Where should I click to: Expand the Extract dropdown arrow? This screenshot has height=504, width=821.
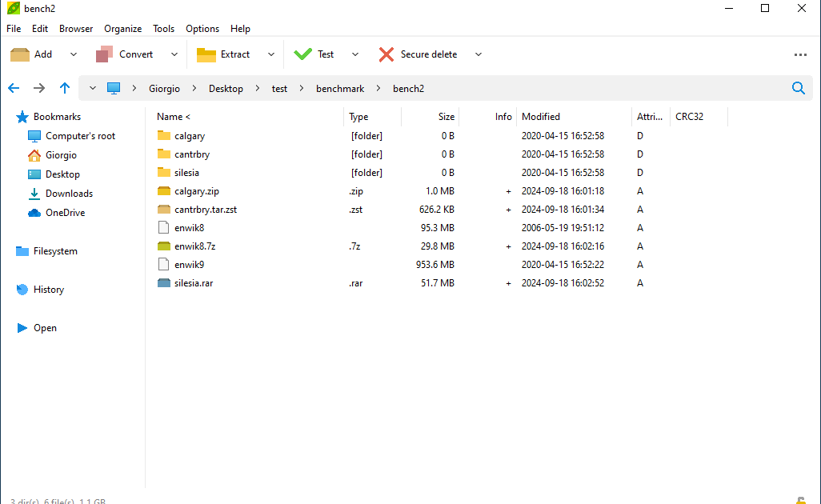271,54
